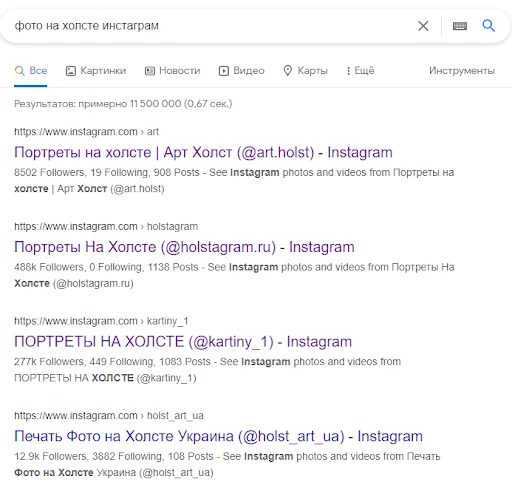Click the blue magnifier search icon
Image resolution: width=512 pixels, height=482 pixels.
[488, 25]
